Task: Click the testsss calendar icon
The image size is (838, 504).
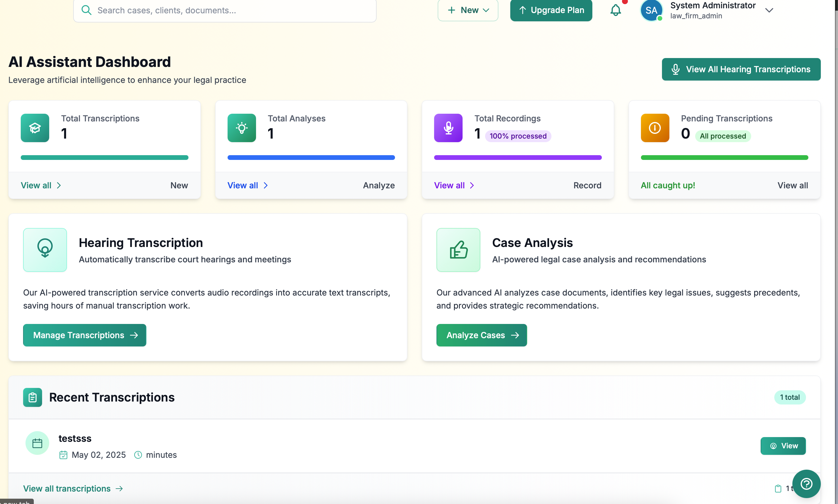Action: [37, 443]
